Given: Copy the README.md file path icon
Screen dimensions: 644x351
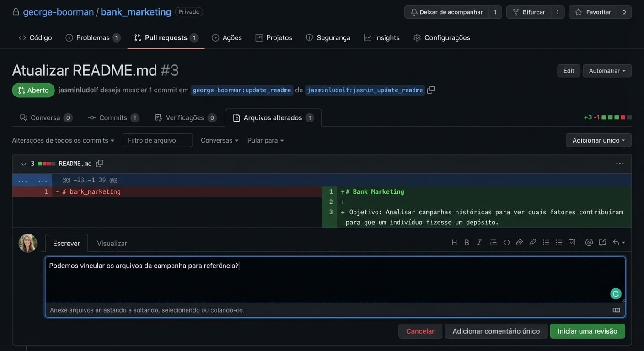Looking at the screenshot, I should click(99, 164).
